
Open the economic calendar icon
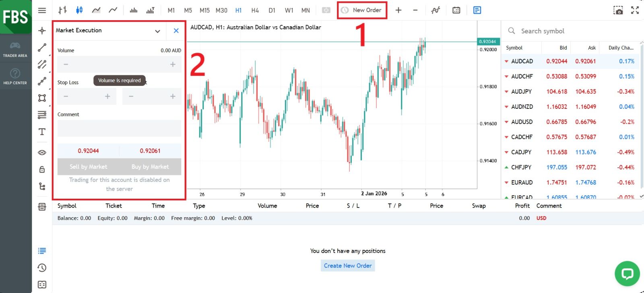click(456, 10)
